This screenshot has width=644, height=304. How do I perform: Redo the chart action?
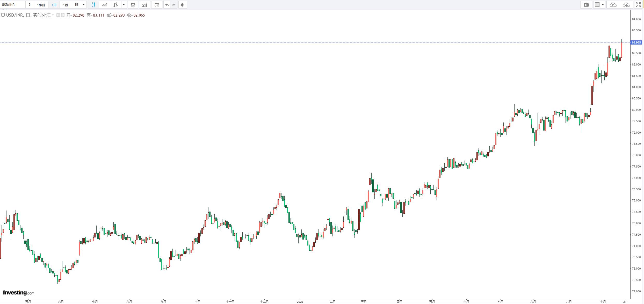[x=173, y=5]
